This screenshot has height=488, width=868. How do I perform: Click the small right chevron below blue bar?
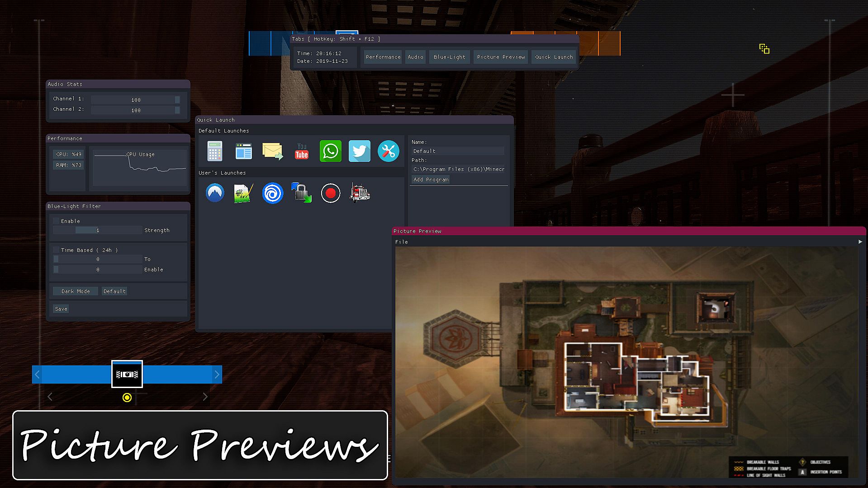205,397
